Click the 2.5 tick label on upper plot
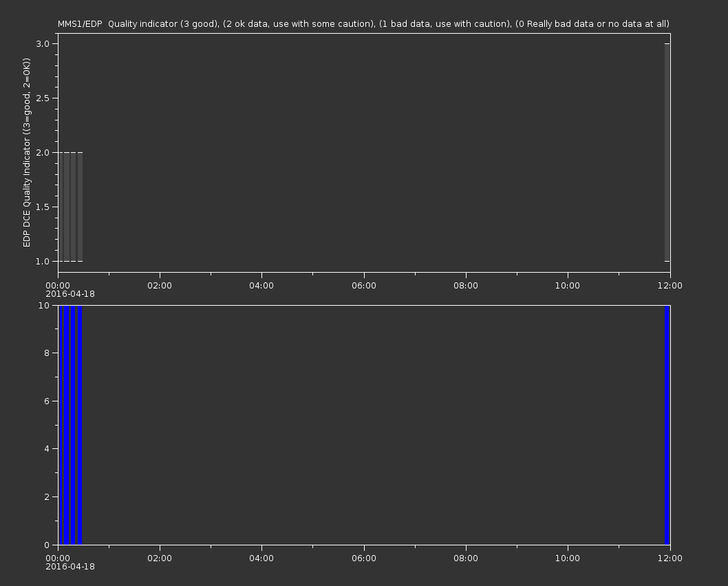The height and width of the screenshot is (586, 728). [x=43, y=98]
